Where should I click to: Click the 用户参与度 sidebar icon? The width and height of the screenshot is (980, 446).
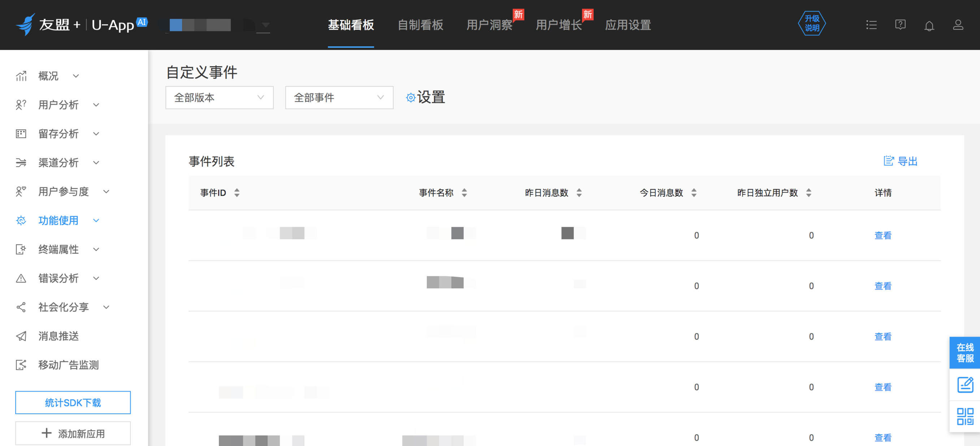point(21,191)
